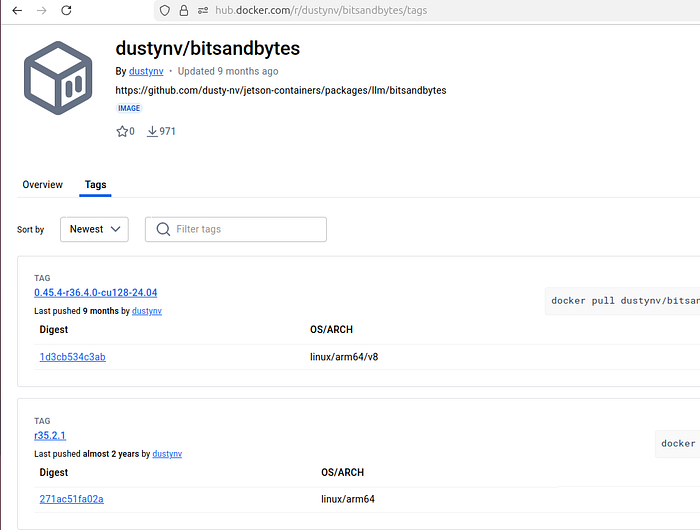Click the linux/arm64/v8 architecture cell
This screenshot has height=530, width=700.
click(344, 357)
